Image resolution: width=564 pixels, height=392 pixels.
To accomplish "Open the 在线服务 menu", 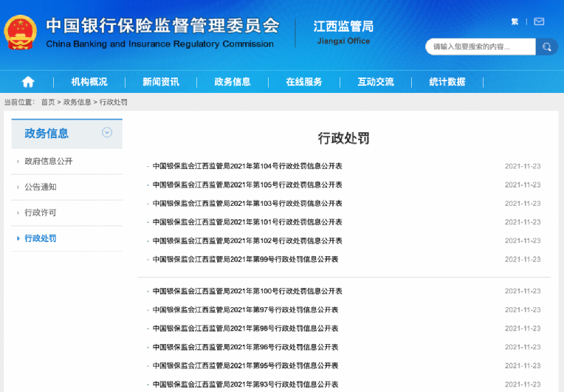I will click(x=304, y=82).
